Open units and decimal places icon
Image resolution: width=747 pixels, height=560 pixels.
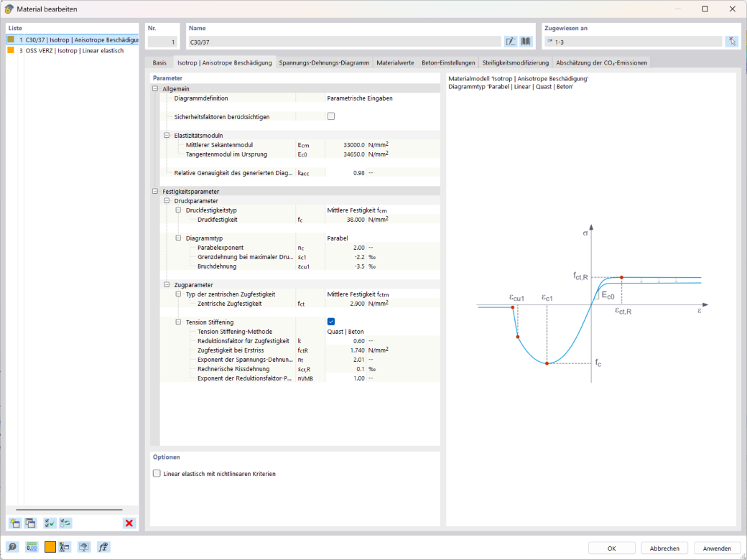pyautogui.click(x=32, y=547)
